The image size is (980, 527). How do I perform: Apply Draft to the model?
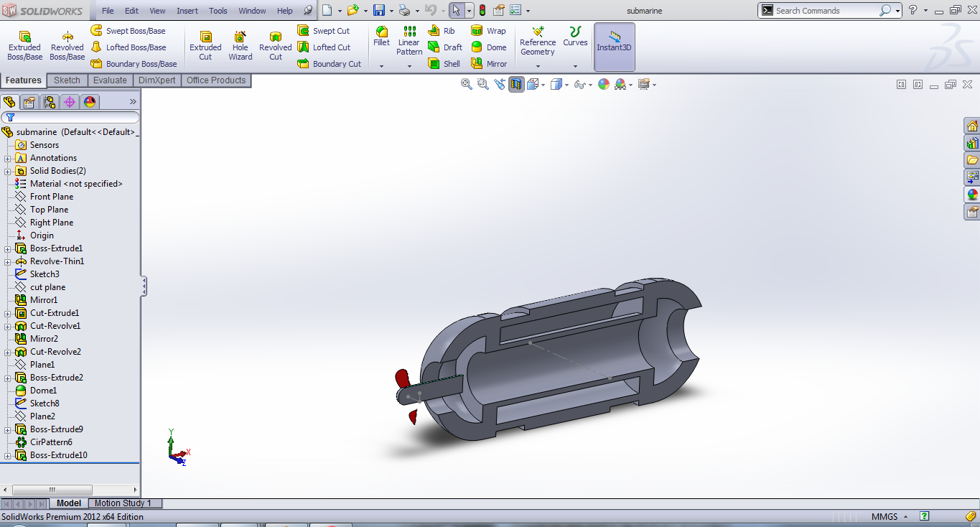[x=445, y=47]
